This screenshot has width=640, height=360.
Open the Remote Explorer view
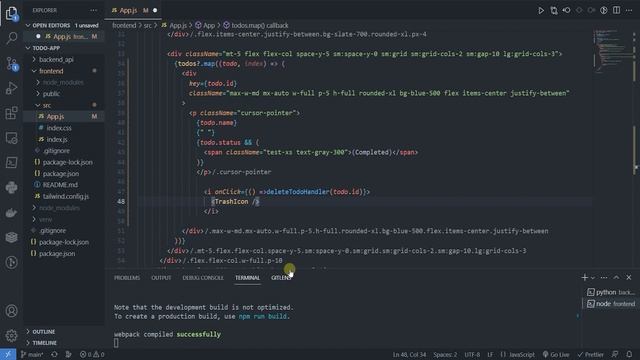pos(11,138)
